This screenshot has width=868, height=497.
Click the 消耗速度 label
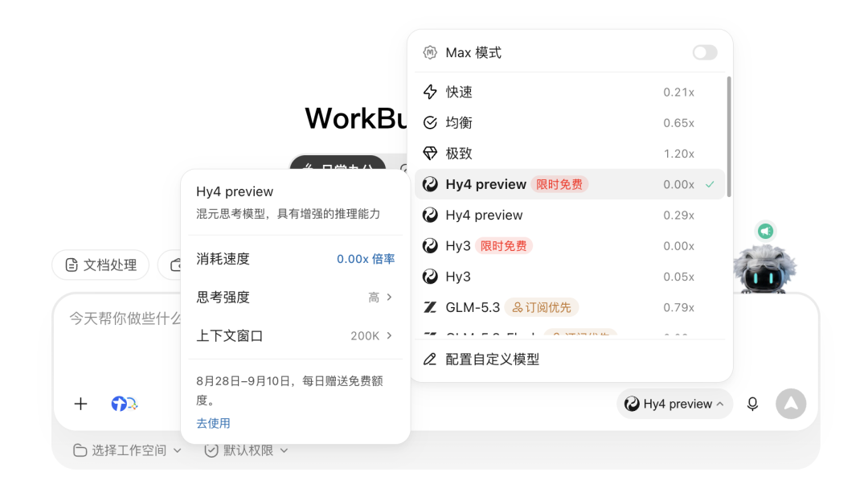[x=223, y=259]
